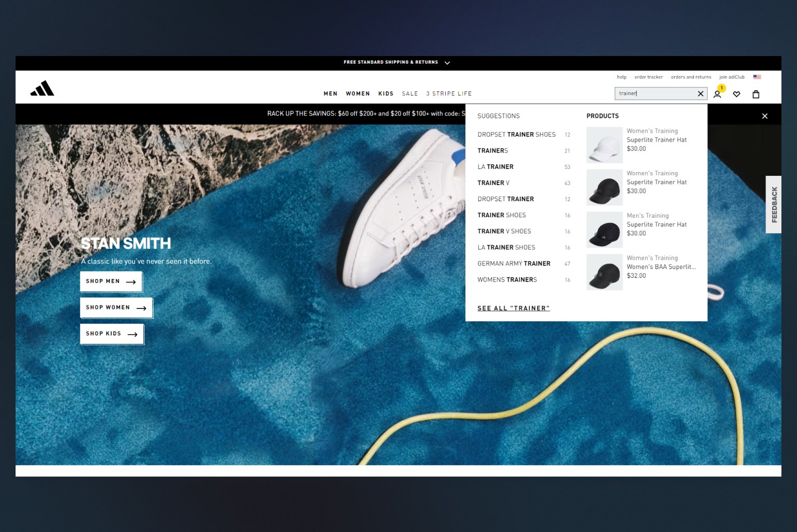Select the TRAINERS suggestion with count 21
This screenshot has height=532, width=797.
[x=524, y=150]
